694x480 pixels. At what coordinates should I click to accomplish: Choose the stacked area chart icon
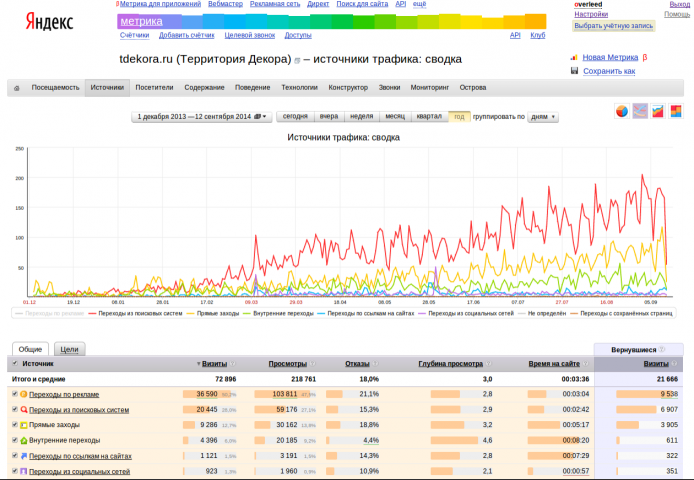[x=658, y=111]
